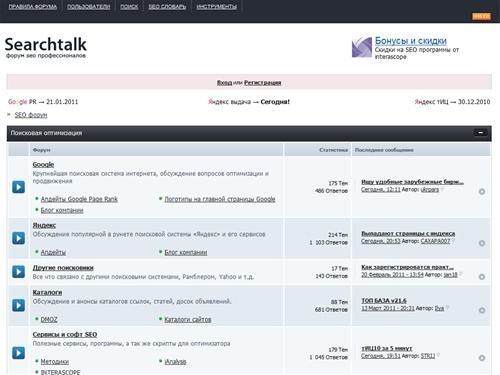Viewport: 500px width, 375px height.
Task: Go to last post in Google row
Action: pos(482,191)
